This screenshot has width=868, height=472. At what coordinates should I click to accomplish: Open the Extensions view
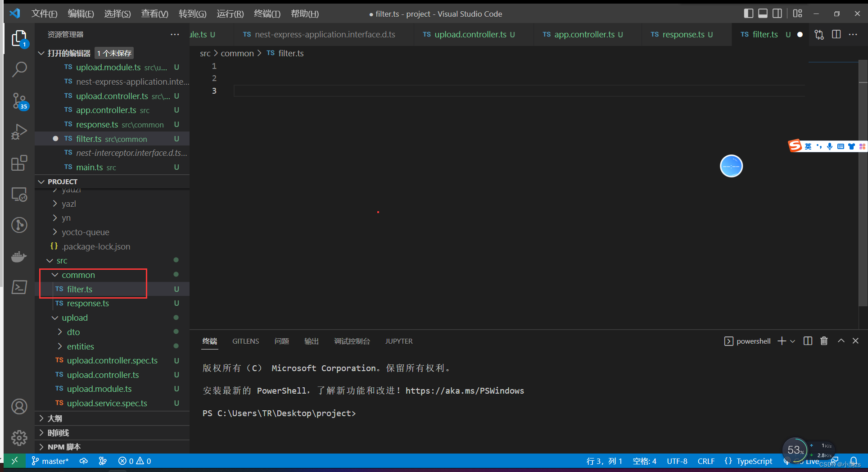coord(19,163)
